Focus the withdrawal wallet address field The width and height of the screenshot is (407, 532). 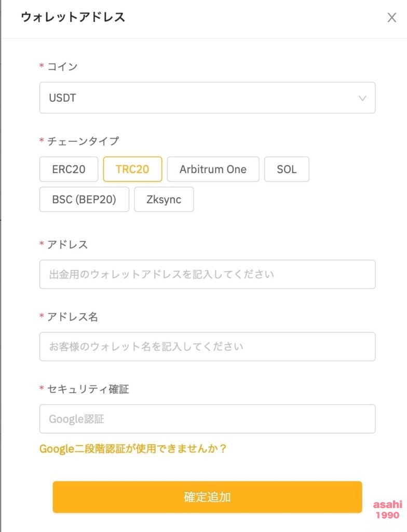click(207, 274)
